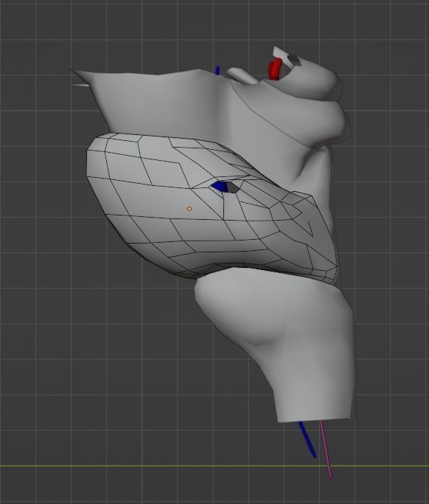Click the small blue object on the top edge
The width and height of the screenshot is (429, 504).
(x=217, y=70)
